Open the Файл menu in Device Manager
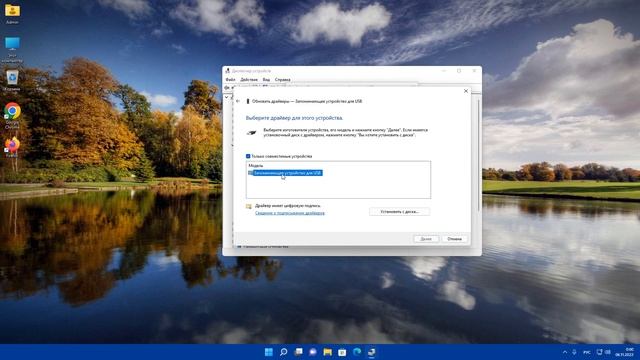 pos(230,80)
